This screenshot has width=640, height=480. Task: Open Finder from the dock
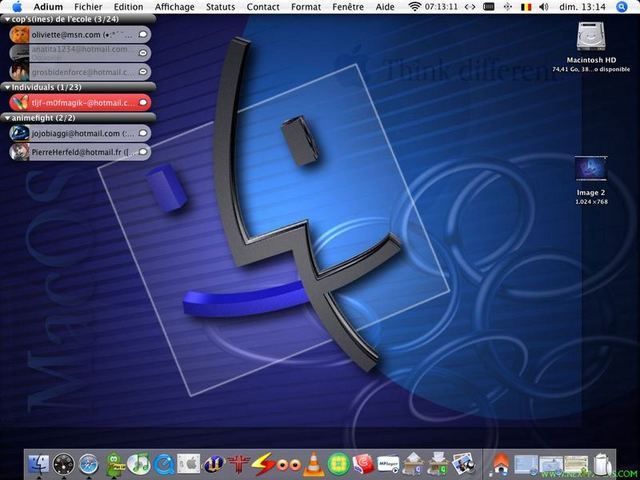coord(39,464)
